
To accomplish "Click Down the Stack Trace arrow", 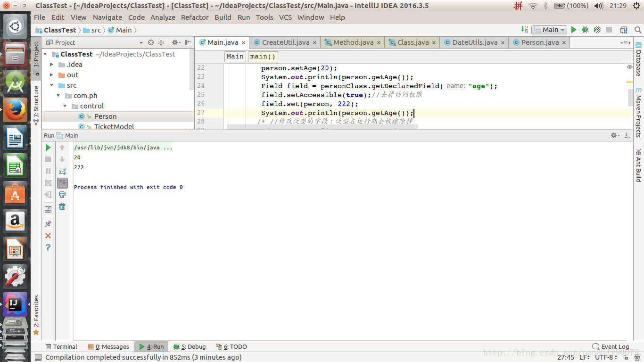I will coord(62,159).
